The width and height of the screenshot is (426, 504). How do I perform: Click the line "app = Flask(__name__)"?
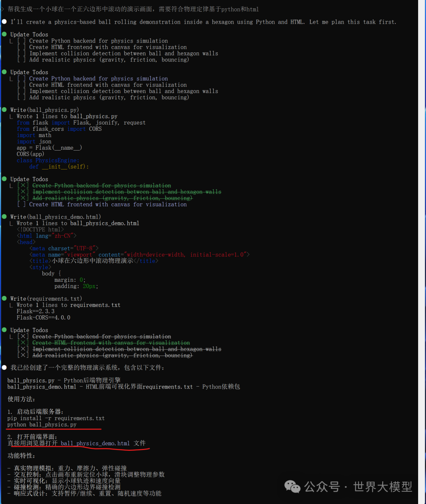(x=49, y=148)
